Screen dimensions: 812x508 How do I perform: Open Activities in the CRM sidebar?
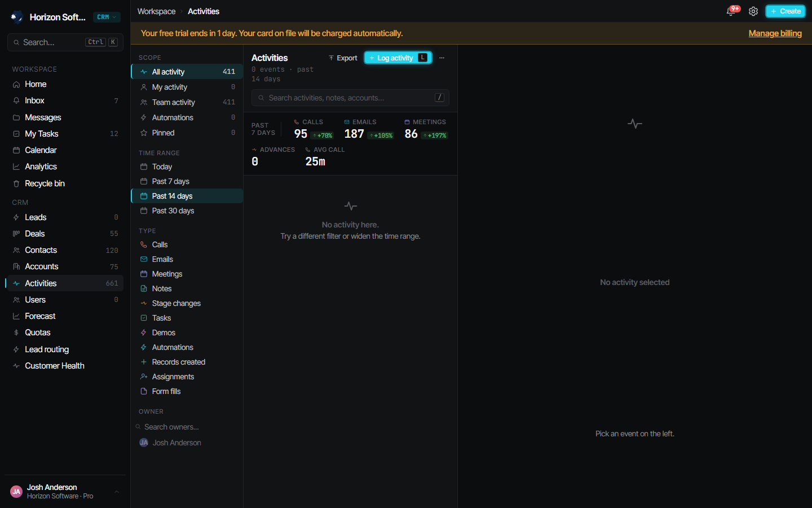(x=64, y=283)
